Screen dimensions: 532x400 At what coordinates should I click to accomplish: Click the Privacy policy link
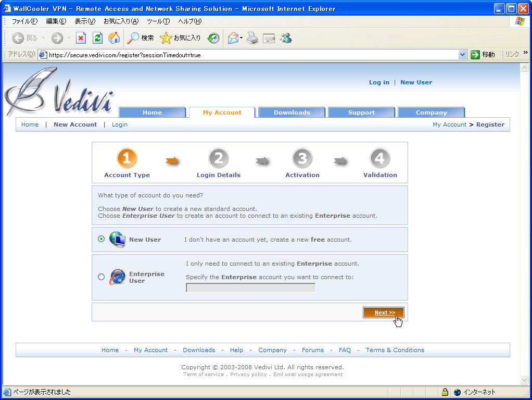click(x=248, y=374)
